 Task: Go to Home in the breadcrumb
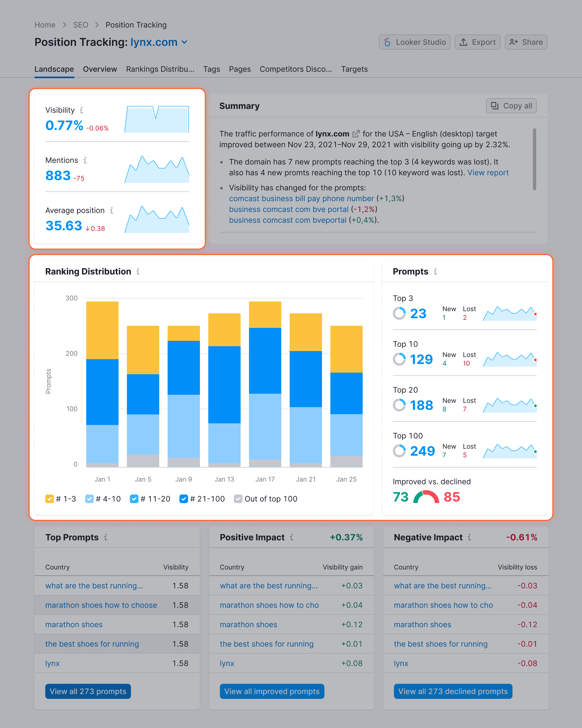click(x=45, y=25)
